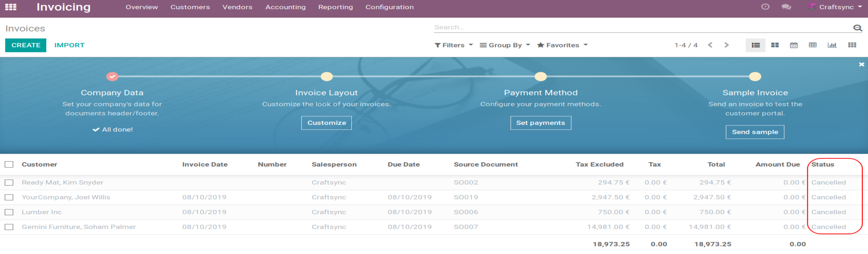
Task: Click the activities clock icon
Action: [765, 7]
